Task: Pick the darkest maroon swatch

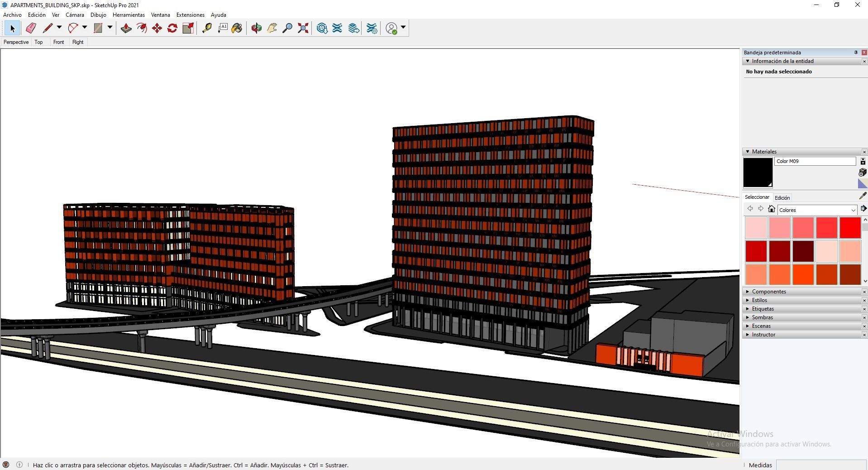Action: point(803,251)
